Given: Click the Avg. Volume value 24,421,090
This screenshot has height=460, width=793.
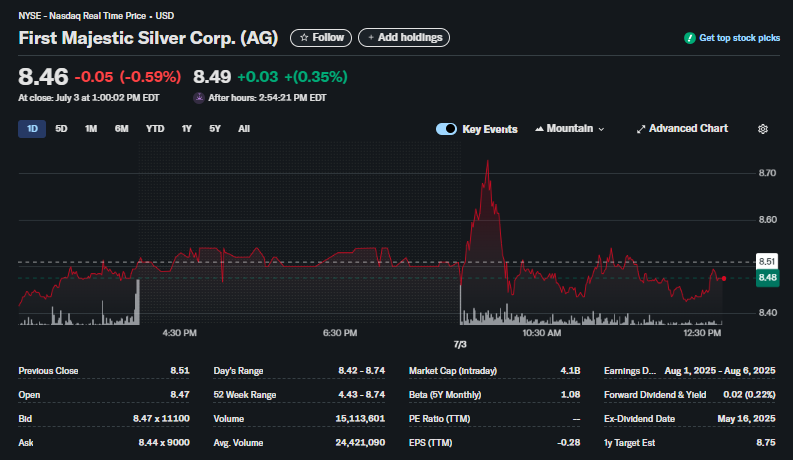Looking at the screenshot, I should point(360,442).
